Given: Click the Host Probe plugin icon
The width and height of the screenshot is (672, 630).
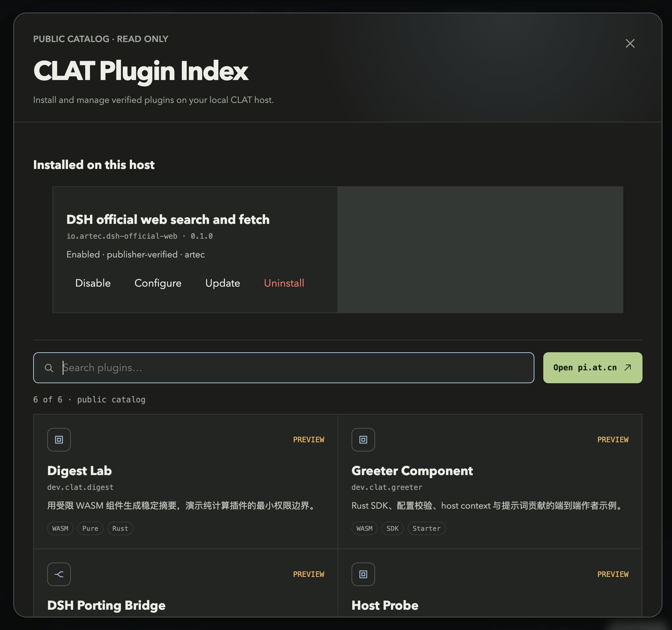Looking at the screenshot, I should 363,574.
